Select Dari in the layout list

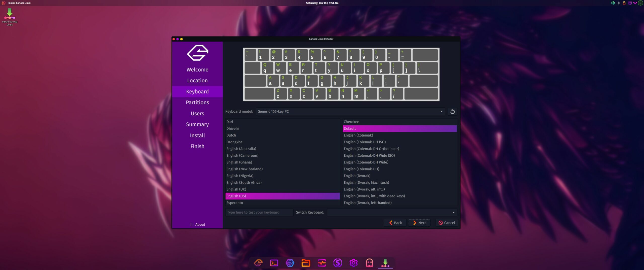[283, 122]
